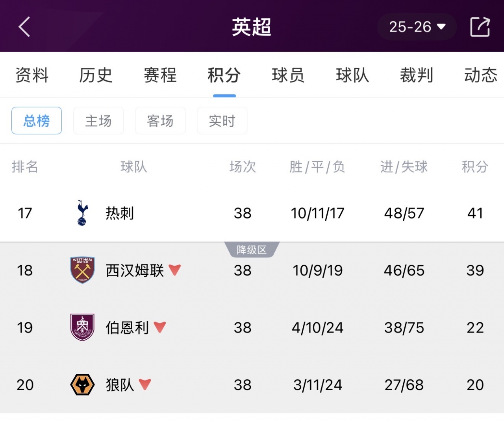Open the 裁判 tab
The height and width of the screenshot is (427, 504).
click(x=417, y=75)
